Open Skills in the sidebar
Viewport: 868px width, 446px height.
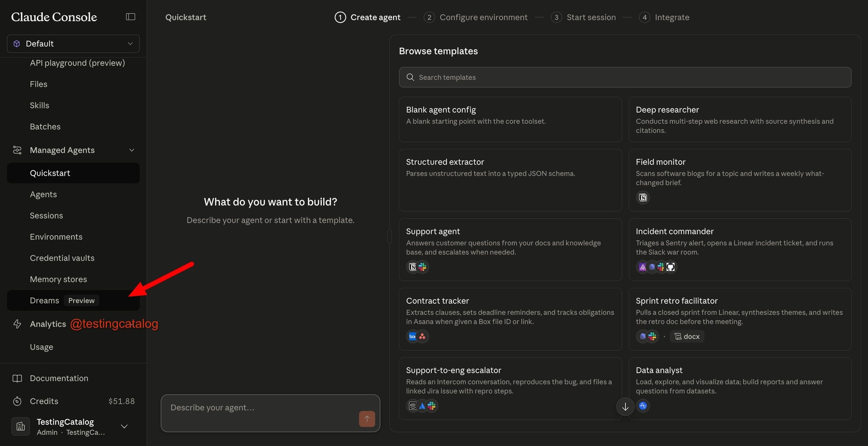pyautogui.click(x=39, y=105)
